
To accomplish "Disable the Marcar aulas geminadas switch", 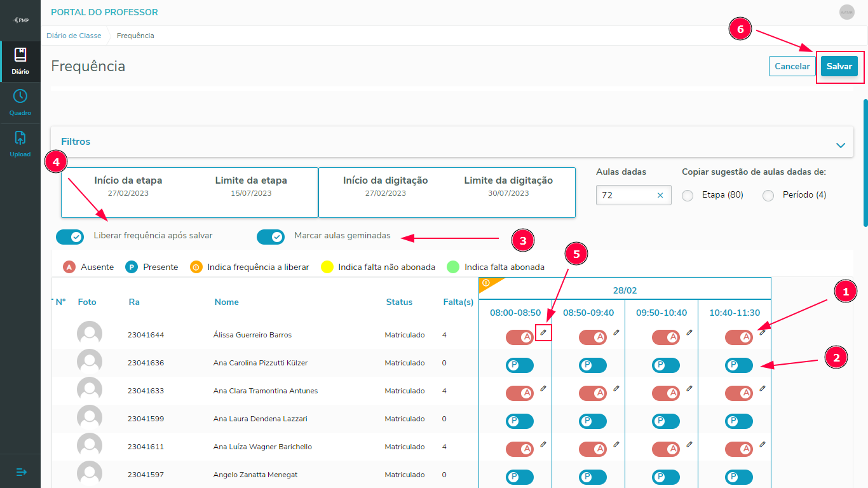I will click(271, 237).
